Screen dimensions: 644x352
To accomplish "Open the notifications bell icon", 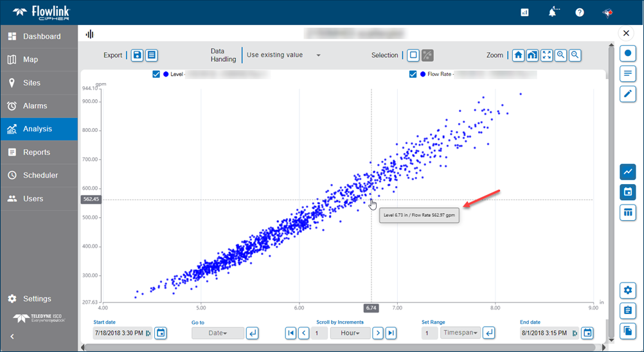I will [x=552, y=12].
